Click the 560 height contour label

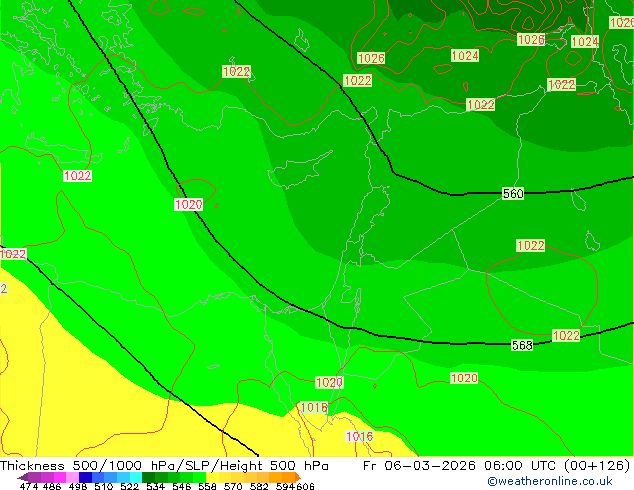point(513,194)
